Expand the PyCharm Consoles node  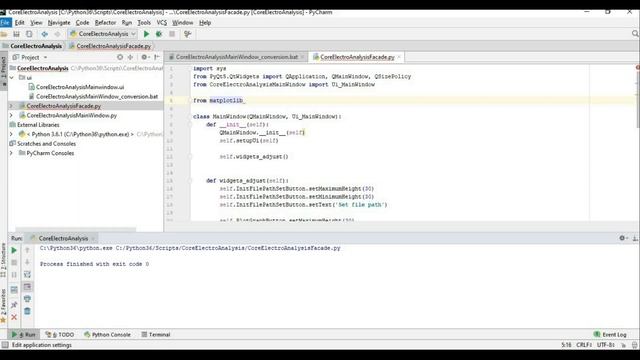[x=11, y=153]
